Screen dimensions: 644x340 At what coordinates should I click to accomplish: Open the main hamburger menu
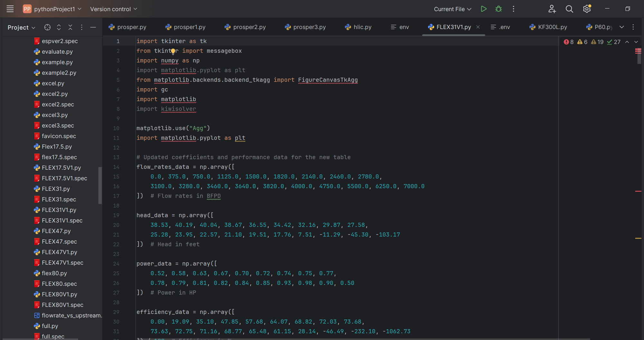pyautogui.click(x=10, y=9)
